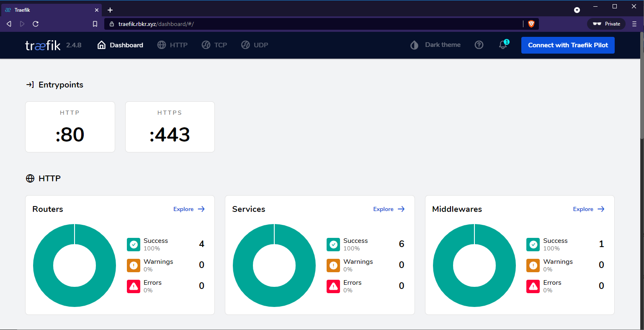Click Middlewares Errors red icon
This screenshot has height=330, width=644.
(x=533, y=286)
